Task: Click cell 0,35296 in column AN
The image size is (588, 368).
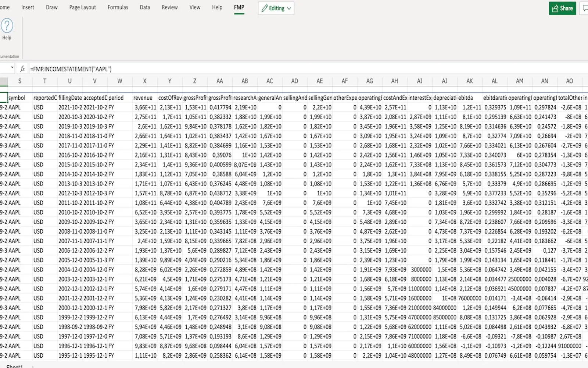Action: pyautogui.click(x=545, y=193)
